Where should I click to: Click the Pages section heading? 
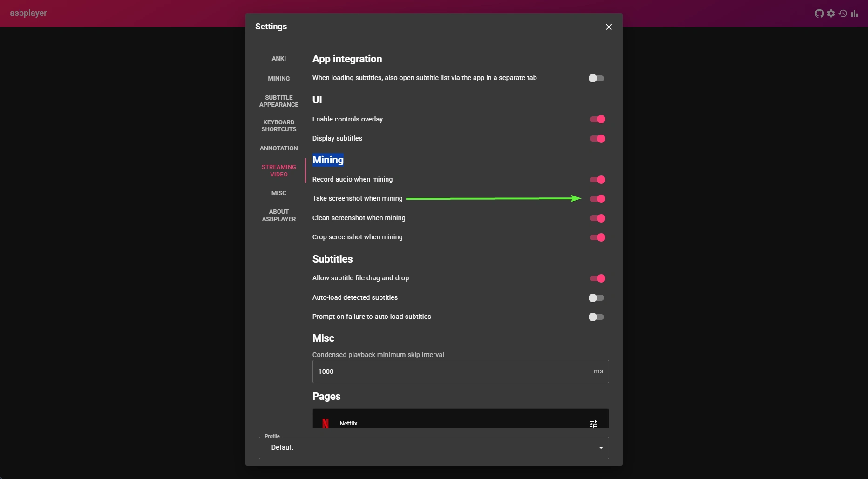[326, 397]
